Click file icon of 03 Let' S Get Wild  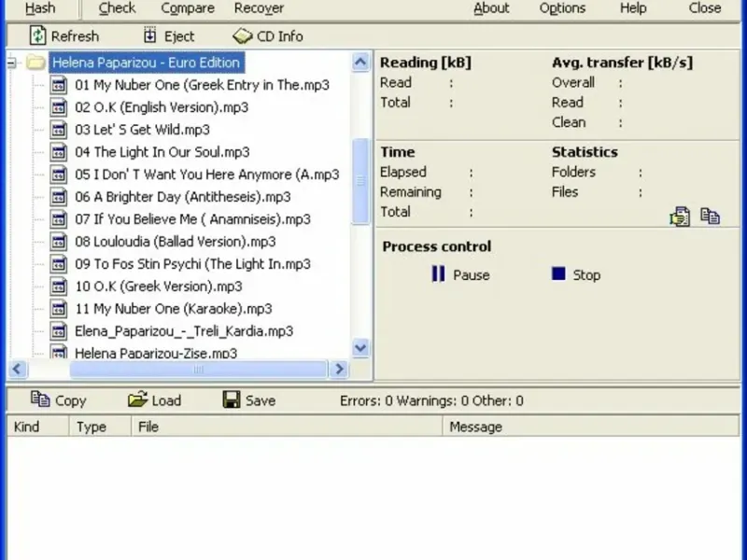58,130
